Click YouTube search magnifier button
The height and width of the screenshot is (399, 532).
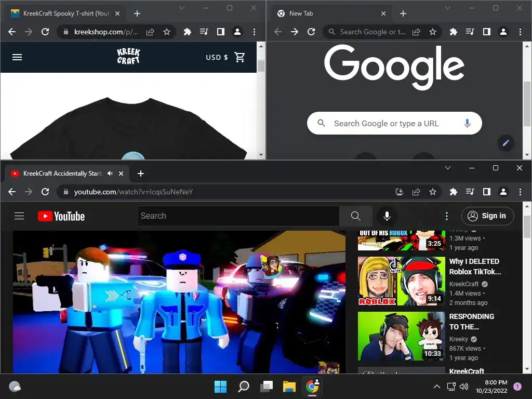355,216
